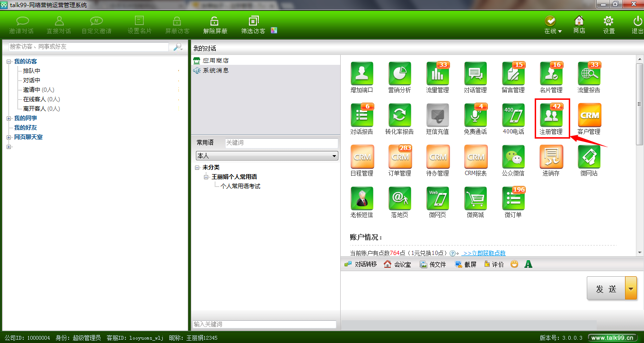The height and width of the screenshot is (343, 644).
Task: Focus the 搜索访客、同事或好友 search field
Action: 88,47
